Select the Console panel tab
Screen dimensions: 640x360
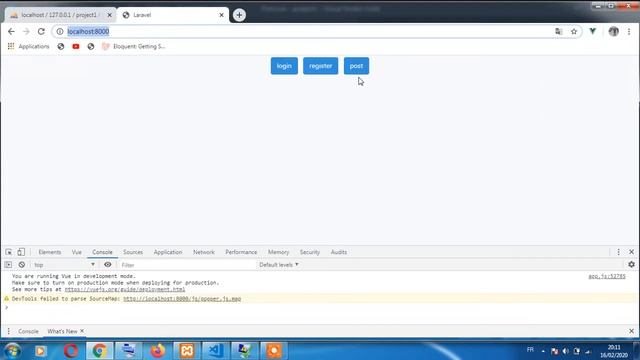tap(102, 252)
